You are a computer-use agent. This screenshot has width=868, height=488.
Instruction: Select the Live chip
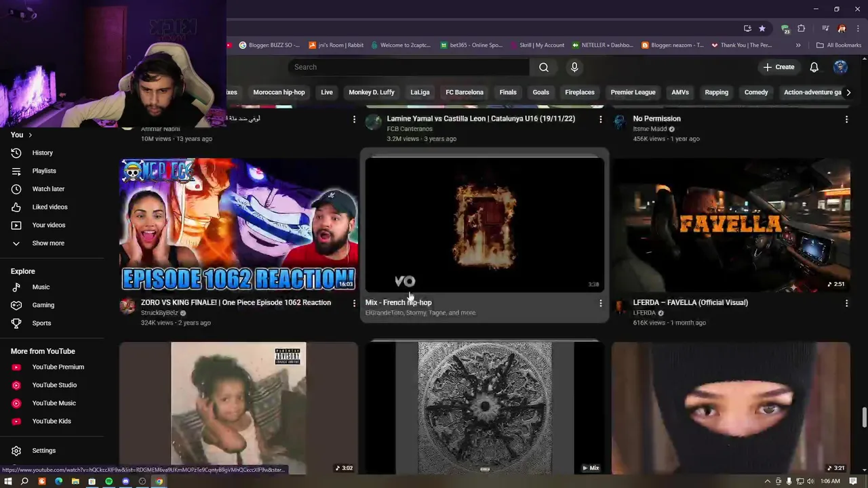pos(327,92)
